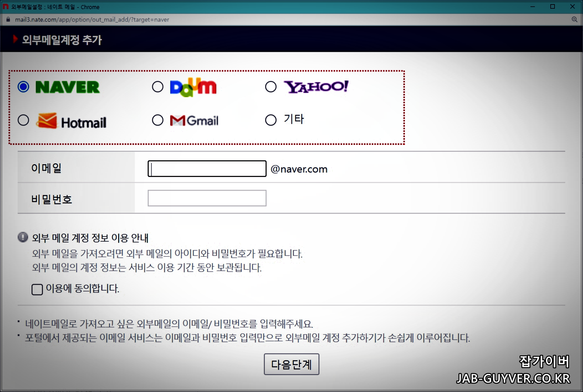Select the Gmail radio button

pyautogui.click(x=158, y=120)
